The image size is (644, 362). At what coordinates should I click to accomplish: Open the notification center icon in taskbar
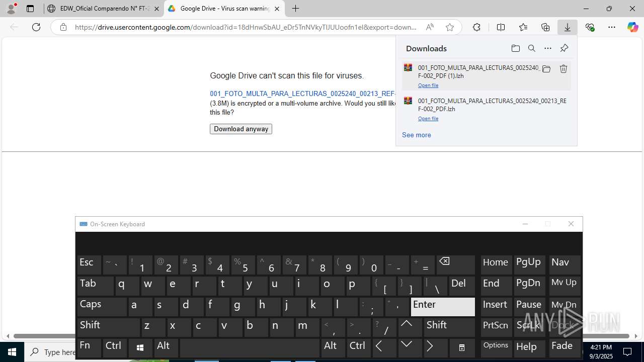627,352
